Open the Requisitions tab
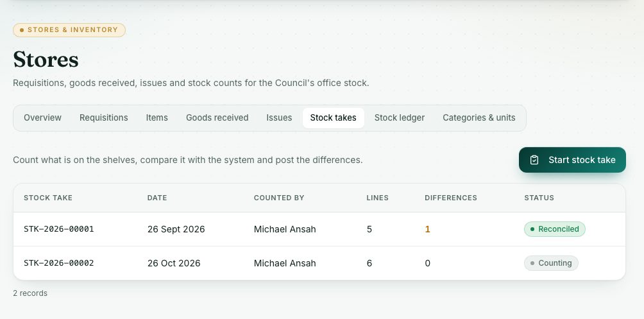The image size is (644, 319). (x=104, y=118)
